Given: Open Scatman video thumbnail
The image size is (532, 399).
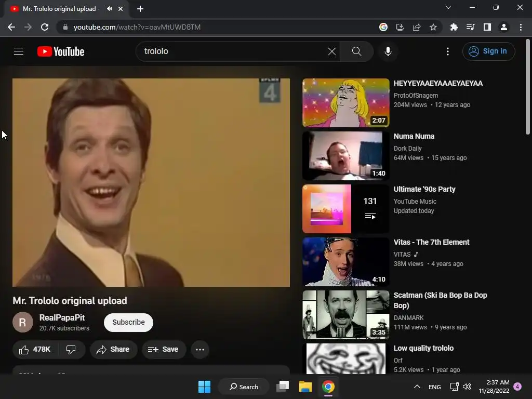Looking at the screenshot, I should (345, 314).
